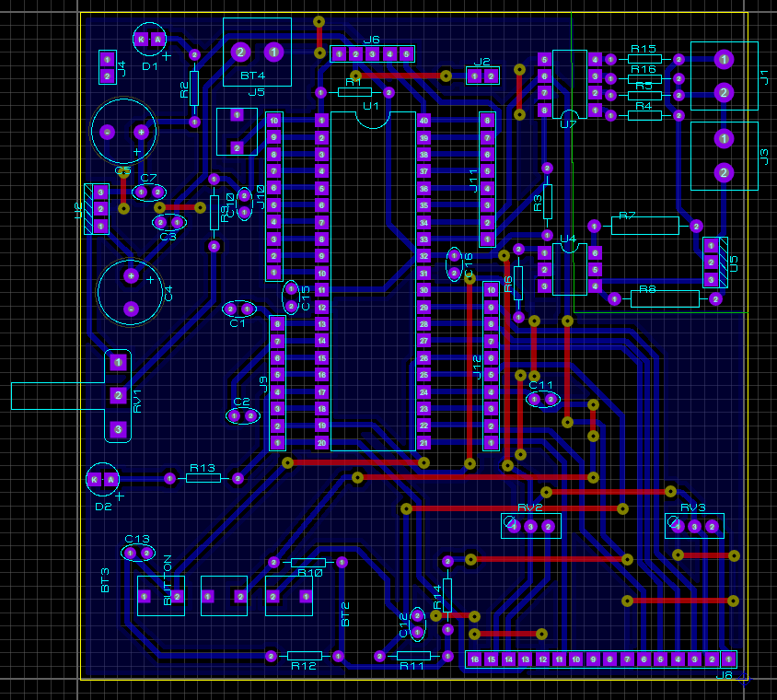The width and height of the screenshot is (777, 700).
Task: Select pin 40 pad of U1
Action: tap(423, 121)
